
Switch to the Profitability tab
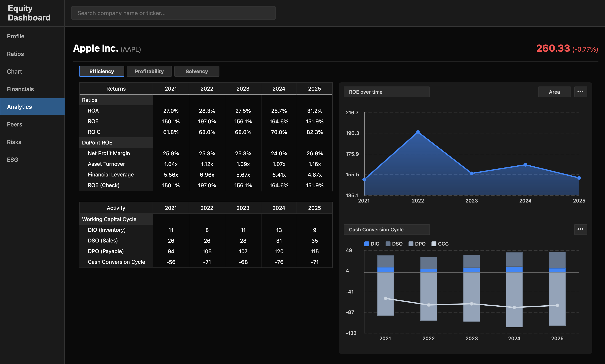[x=149, y=71]
